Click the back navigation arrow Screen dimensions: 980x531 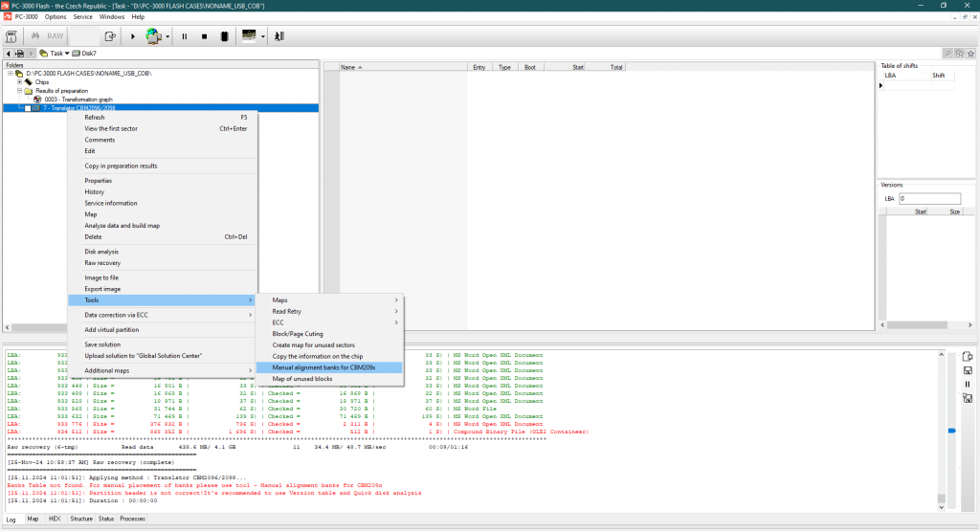9,54
